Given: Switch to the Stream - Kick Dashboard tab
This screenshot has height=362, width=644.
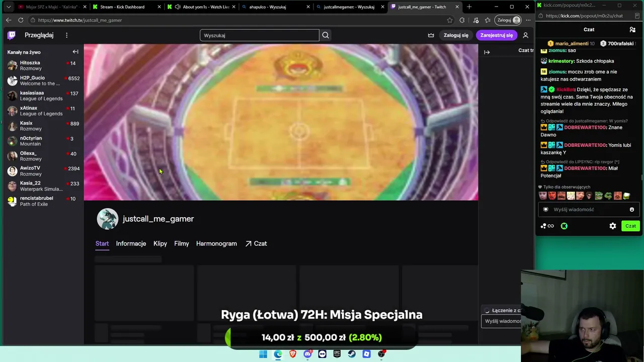Looking at the screenshot, I should (x=126, y=7).
